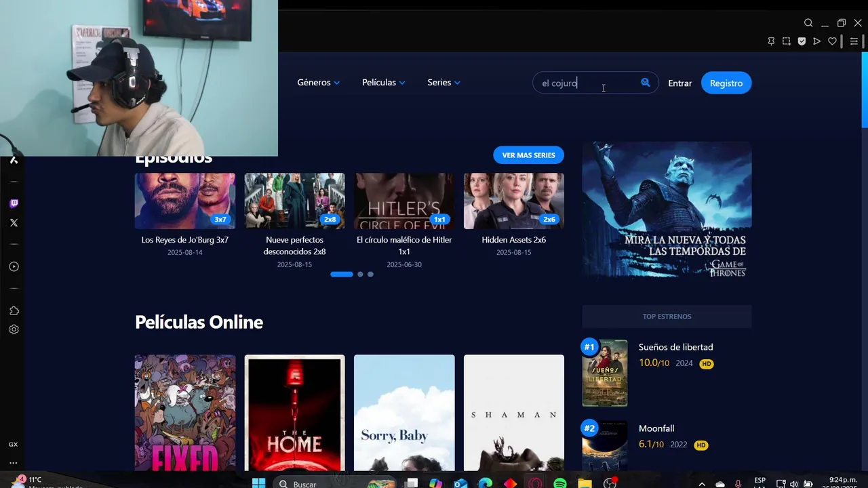Open the ad blocker shield icon
The image size is (868, 488).
pos(802,41)
